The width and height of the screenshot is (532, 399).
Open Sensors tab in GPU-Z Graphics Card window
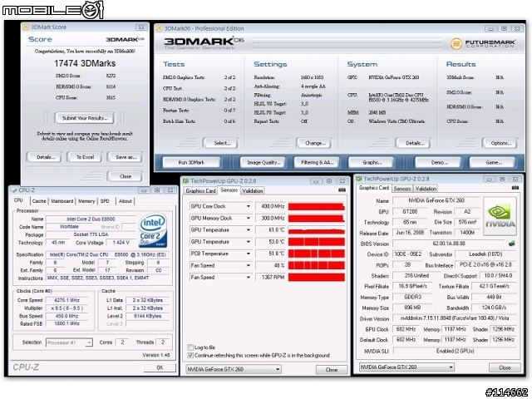(x=402, y=189)
